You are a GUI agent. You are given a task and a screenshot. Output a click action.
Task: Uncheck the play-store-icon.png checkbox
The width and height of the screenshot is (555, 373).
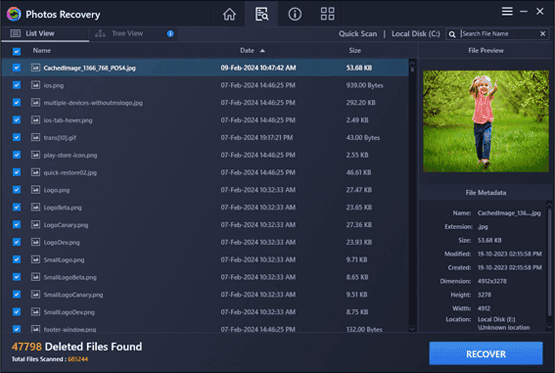coord(17,155)
